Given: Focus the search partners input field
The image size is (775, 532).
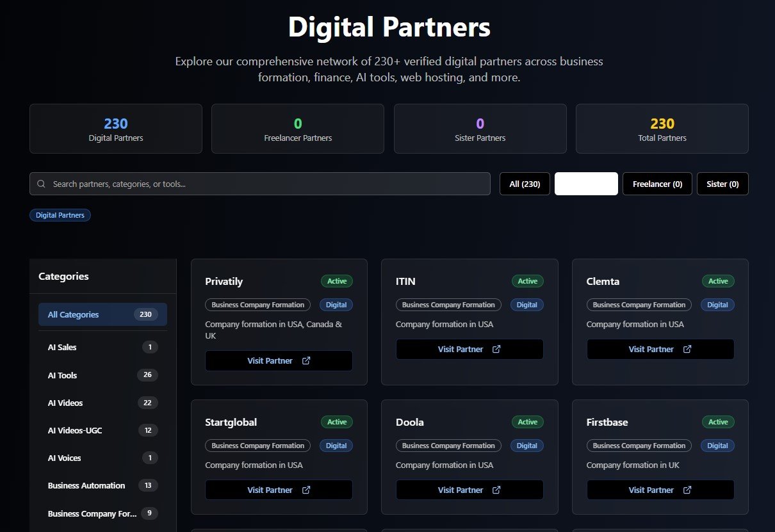Looking at the screenshot, I should (x=260, y=184).
